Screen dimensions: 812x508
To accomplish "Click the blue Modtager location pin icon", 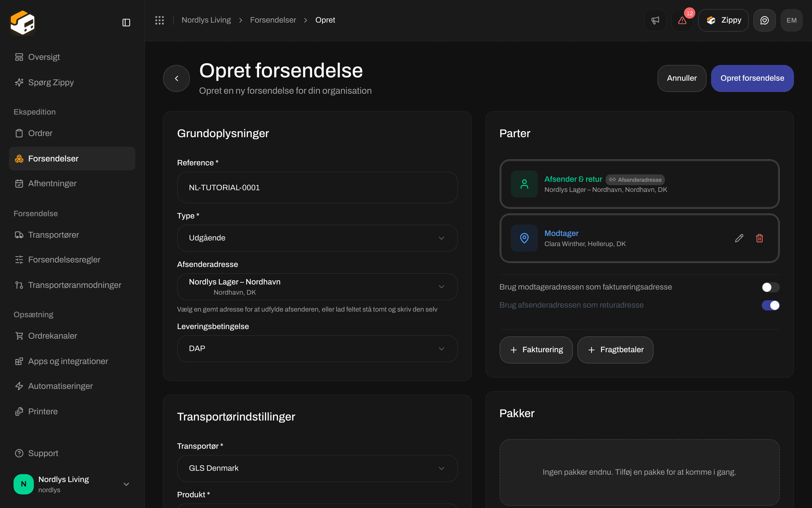I will tap(524, 238).
